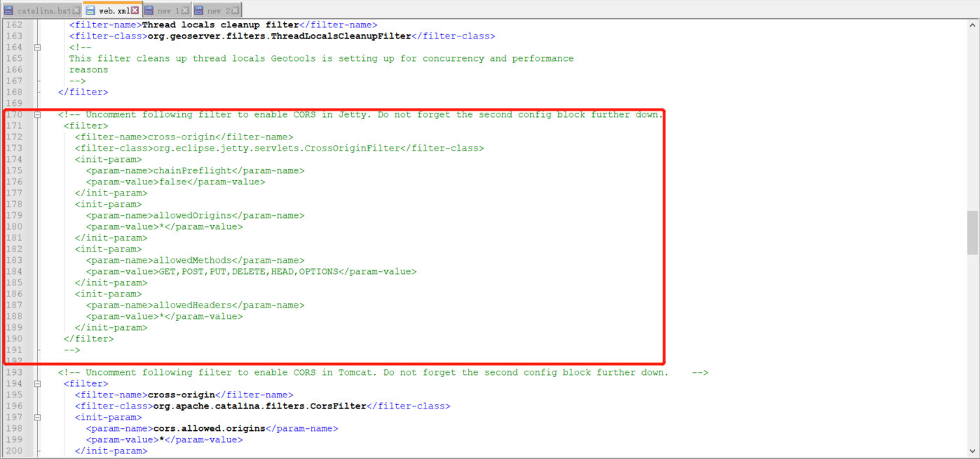Image resolution: width=980 pixels, height=459 pixels.
Task: Click 'cross-origin' filter-name on line 172
Action: 181,137
